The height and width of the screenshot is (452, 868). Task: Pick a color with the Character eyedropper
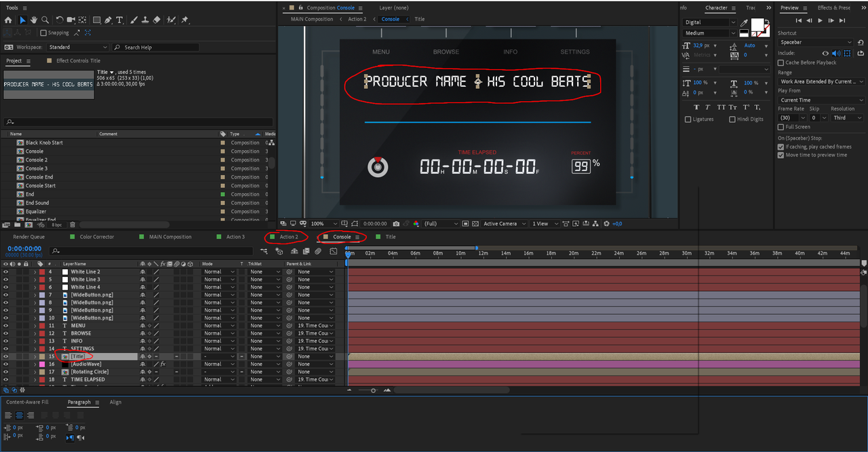click(x=744, y=23)
